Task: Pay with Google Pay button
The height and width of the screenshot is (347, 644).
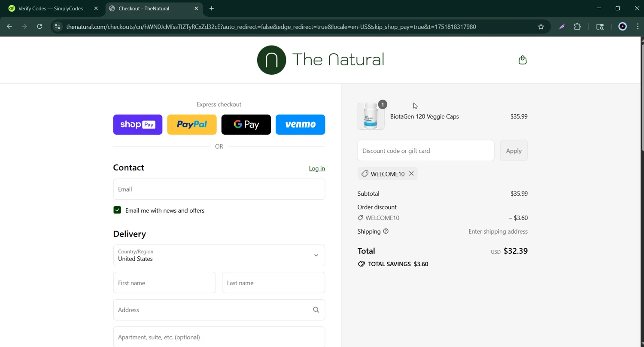Action: click(x=246, y=125)
